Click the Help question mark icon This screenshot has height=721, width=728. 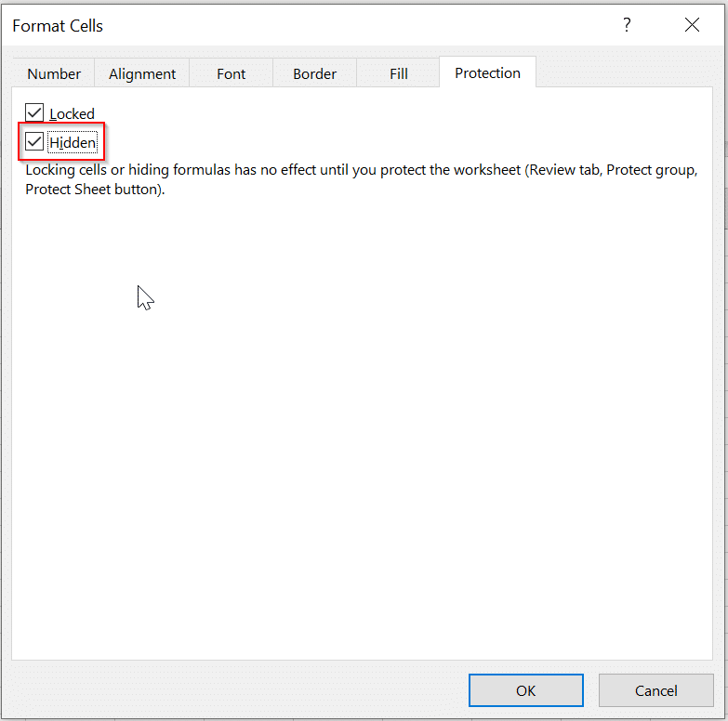click(x=627, y=25)
